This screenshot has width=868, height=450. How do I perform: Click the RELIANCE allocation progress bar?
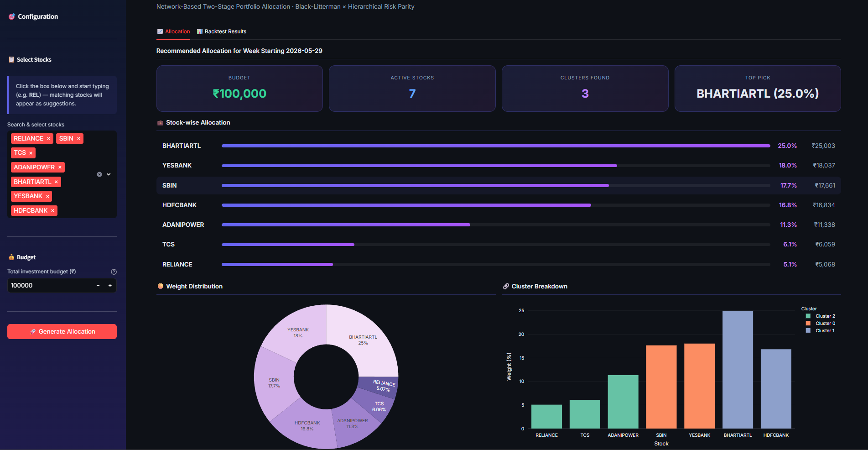click(x=496, y=265)
